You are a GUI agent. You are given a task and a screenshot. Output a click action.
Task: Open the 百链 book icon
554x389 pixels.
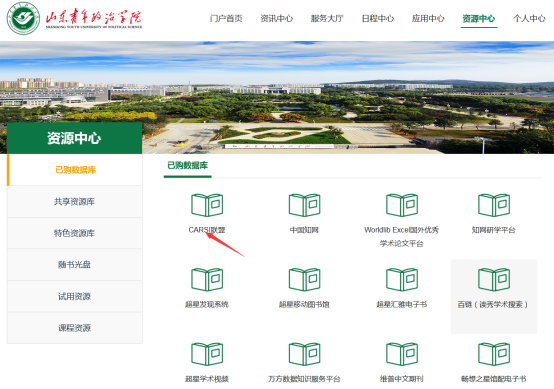pos(494,279)
